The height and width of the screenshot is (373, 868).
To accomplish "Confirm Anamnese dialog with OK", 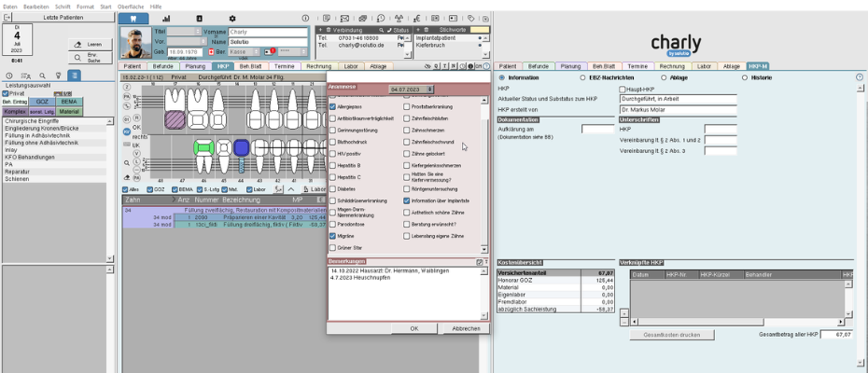I will point(414,328).
